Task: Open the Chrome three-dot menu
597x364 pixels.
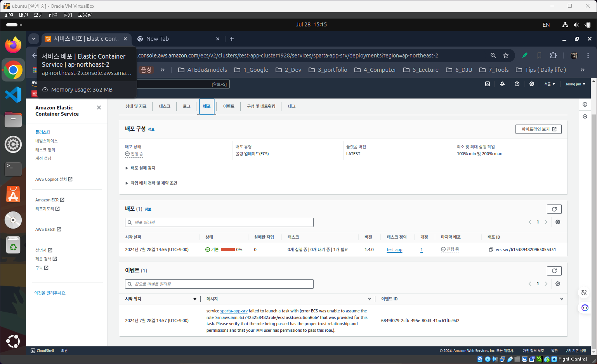Action: [588, 55]
